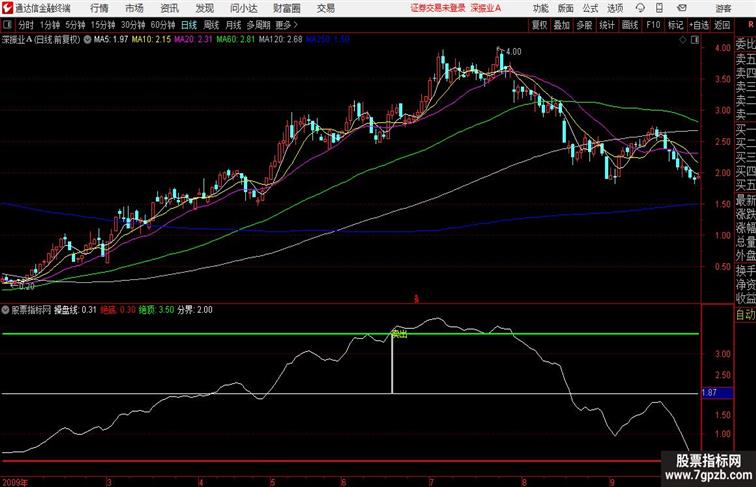Select the 周线 weekly period tab

tap(211, 25)
